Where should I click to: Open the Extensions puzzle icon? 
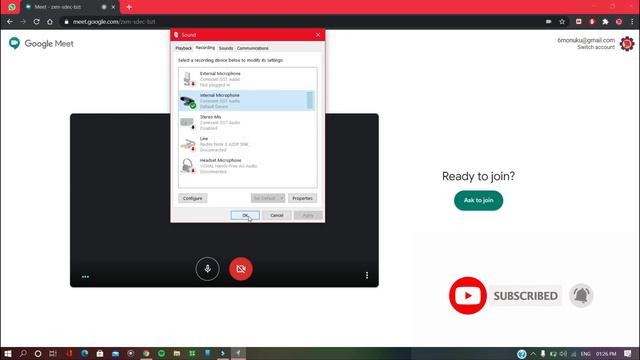[x=605, y=22]
